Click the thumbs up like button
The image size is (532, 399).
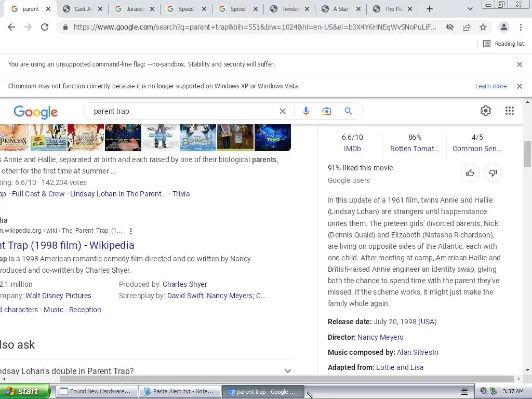pos(470,173)
